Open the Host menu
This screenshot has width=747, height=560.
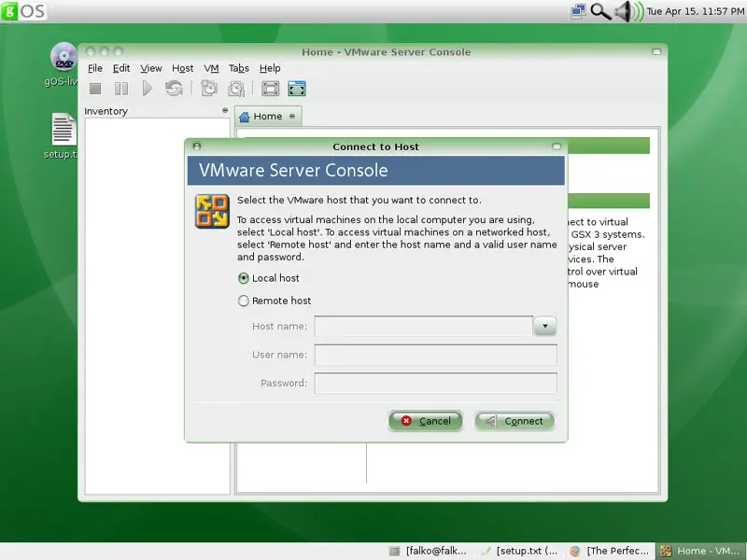[182, 68]
